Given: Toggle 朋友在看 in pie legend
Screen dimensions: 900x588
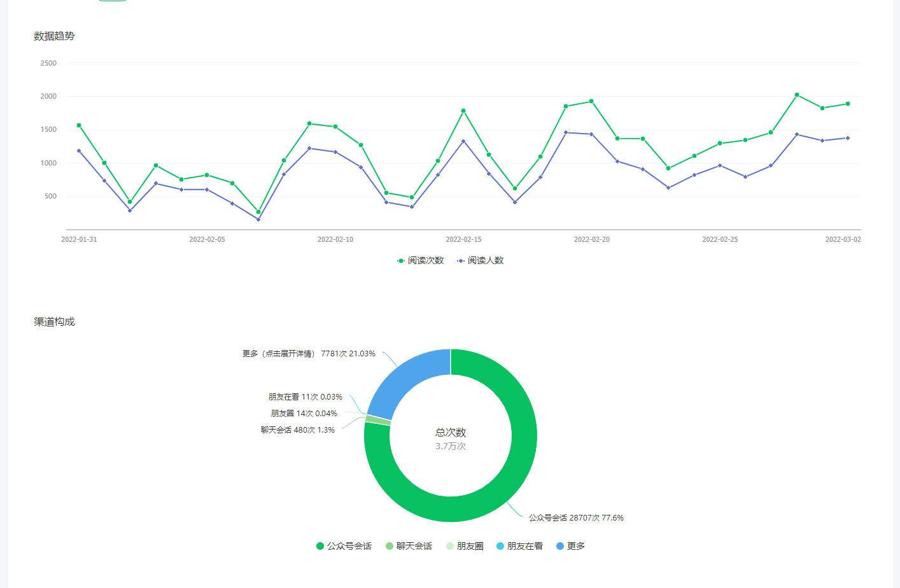Looking at the screenshot, I should point(519,546).
